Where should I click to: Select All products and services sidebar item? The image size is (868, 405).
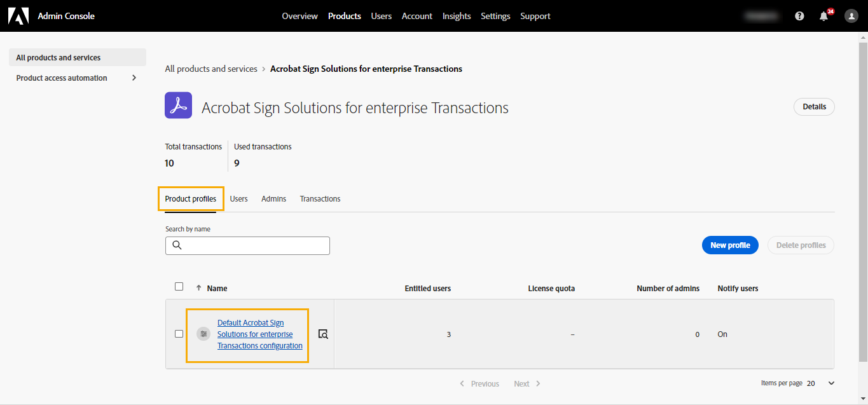[x=78, y=57]
